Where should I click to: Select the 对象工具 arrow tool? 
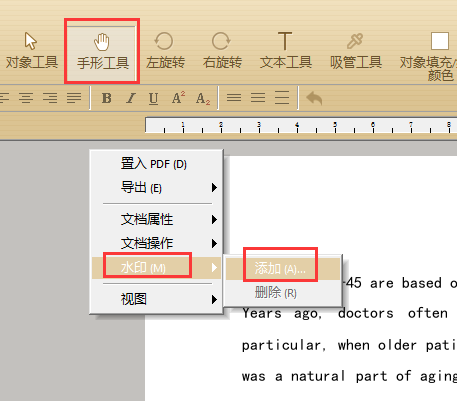(x=31, y=50)
